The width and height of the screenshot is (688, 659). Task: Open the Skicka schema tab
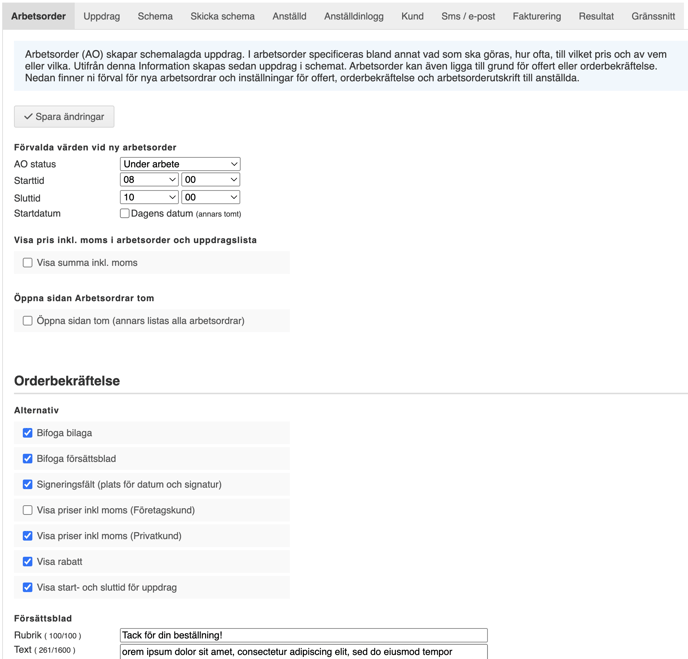pyautogui.click(x=222, y=16)
